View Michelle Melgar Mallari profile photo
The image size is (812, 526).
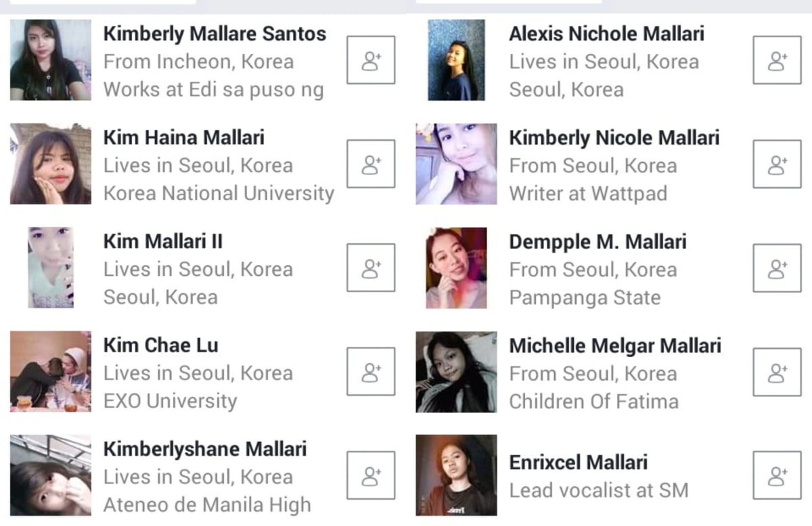(456, 371)
